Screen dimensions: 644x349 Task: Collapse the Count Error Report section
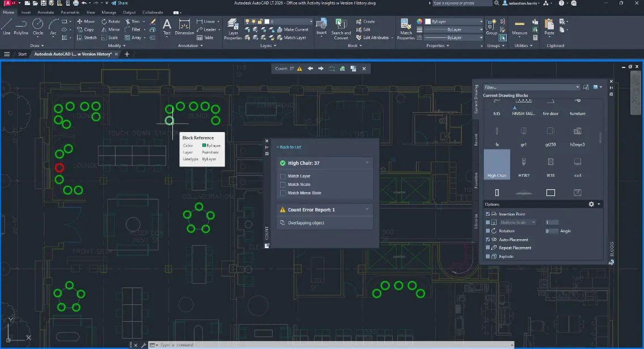pyautogui.click(x=367, y=209)
